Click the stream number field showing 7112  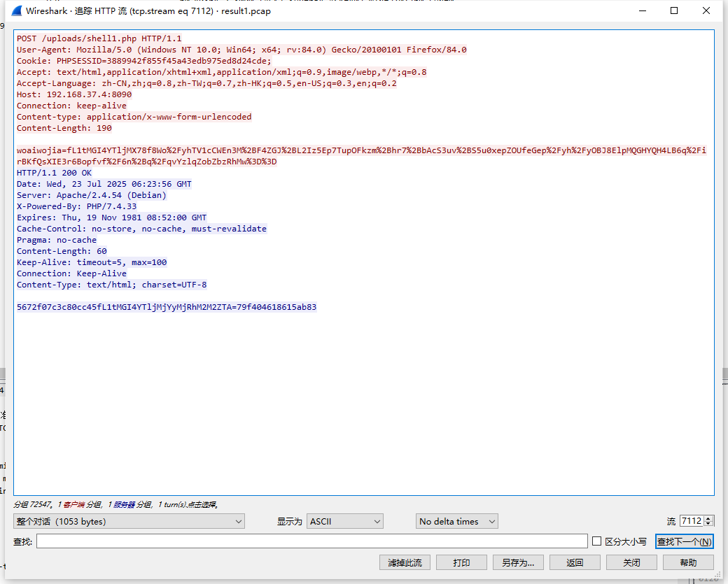click(691, 521)
